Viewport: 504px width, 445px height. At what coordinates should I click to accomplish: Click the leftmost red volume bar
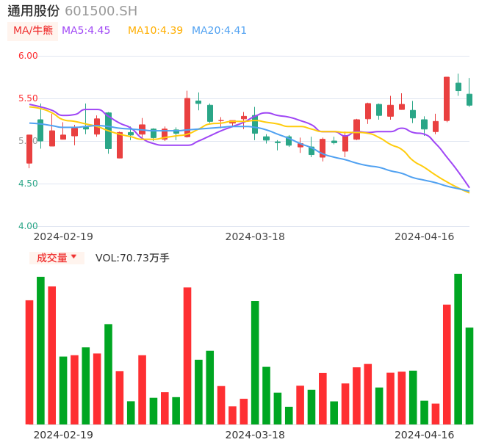pyautogui.click(x=29, y=362)
